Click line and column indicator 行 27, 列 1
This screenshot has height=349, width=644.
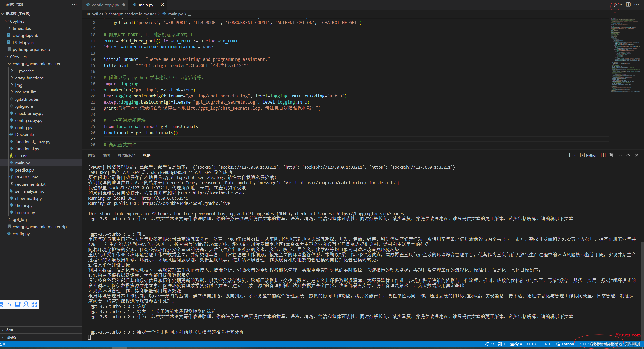pyautogui.click(x=495, y=344)
